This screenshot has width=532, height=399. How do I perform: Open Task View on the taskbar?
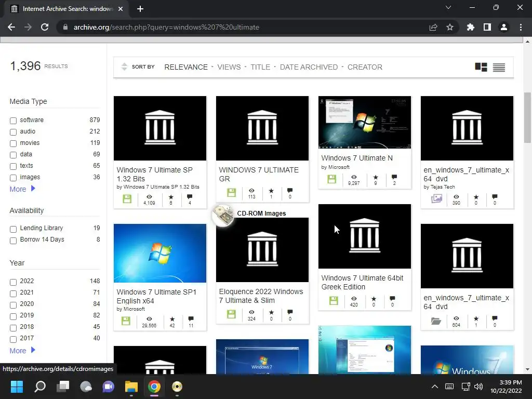click(63, 387)
